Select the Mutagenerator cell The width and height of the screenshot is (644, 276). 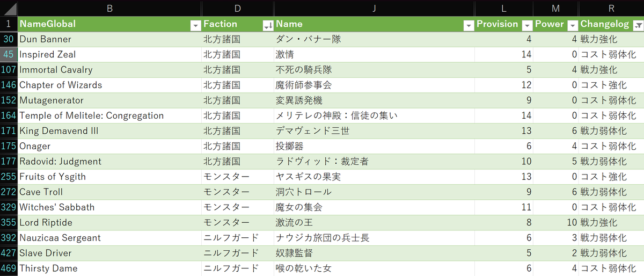coord(109,100)
